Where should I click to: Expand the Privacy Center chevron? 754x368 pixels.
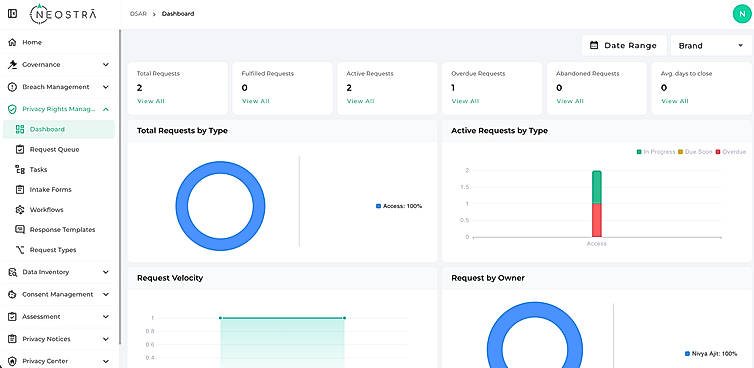pos(106,361)
